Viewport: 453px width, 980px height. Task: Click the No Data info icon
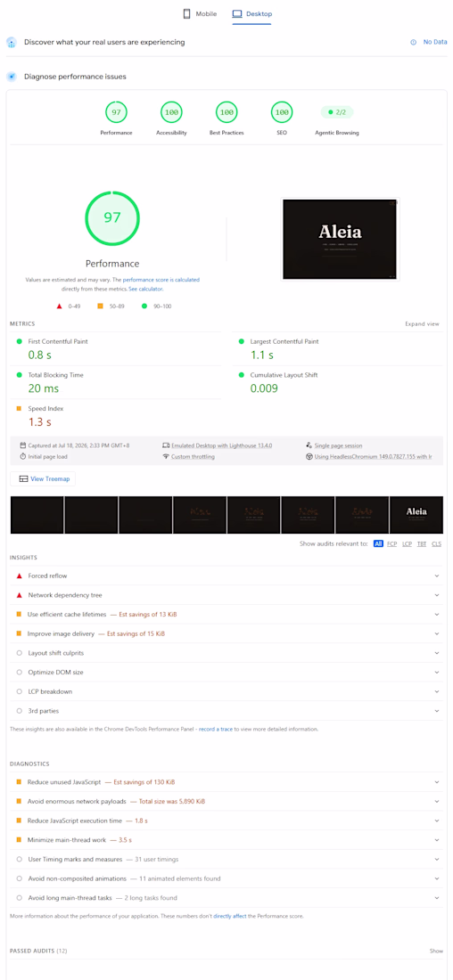(413, 42)
